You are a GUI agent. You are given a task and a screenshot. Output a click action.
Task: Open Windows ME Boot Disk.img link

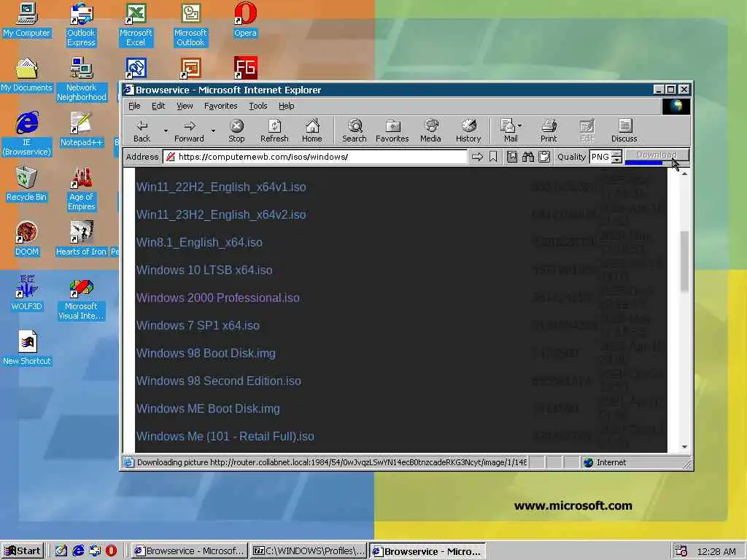pyautogui.click(x=208, y=408)
